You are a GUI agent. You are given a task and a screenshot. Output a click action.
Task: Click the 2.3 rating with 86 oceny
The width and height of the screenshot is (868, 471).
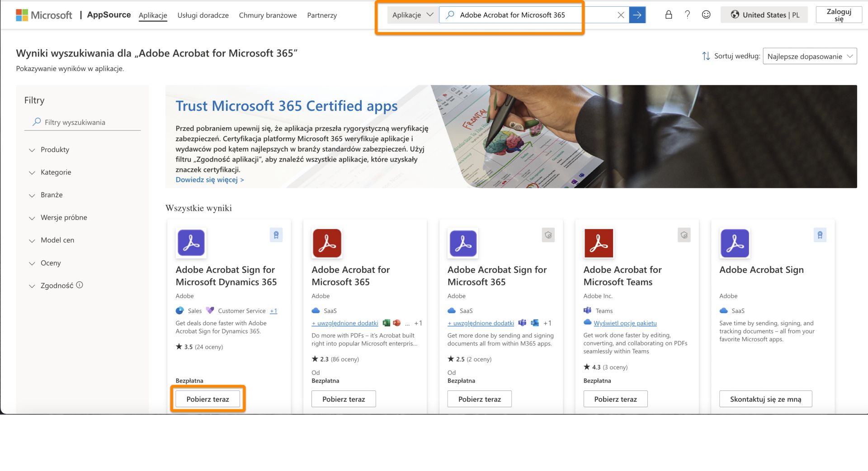tap(335, 359)
